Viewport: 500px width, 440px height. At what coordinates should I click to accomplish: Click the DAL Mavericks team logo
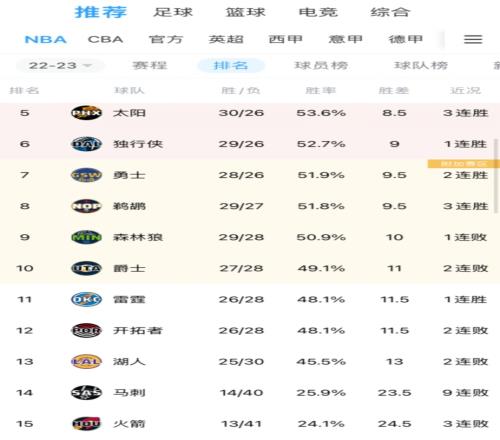(x=86, y=144)
